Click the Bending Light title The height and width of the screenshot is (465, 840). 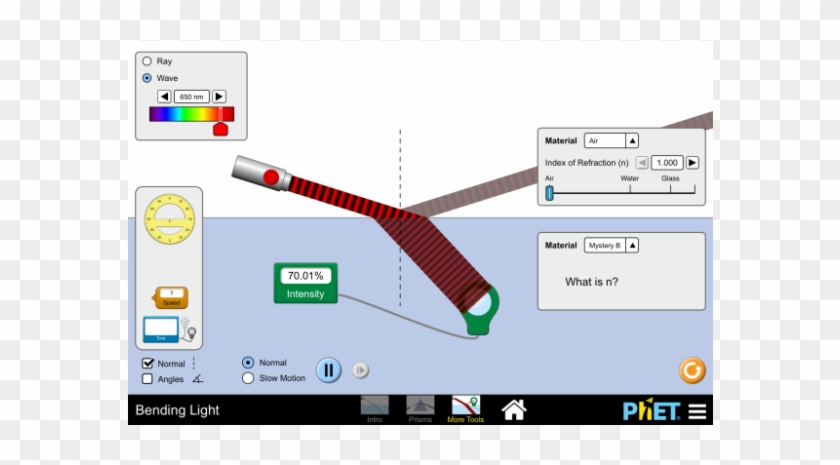[177, 410]
